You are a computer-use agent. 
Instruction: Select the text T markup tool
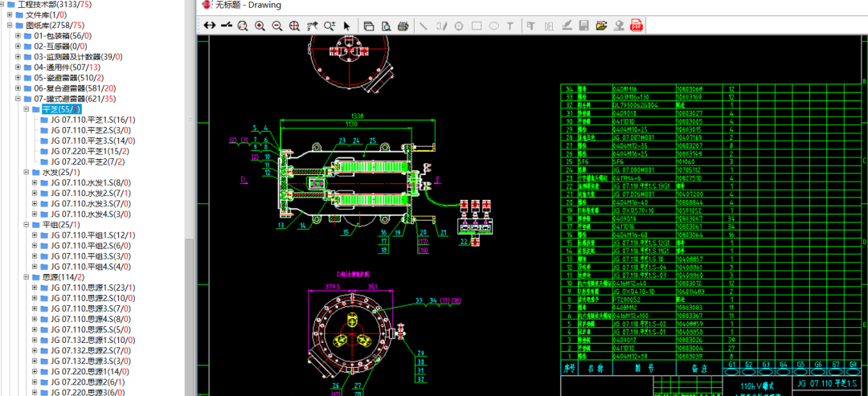510,26
